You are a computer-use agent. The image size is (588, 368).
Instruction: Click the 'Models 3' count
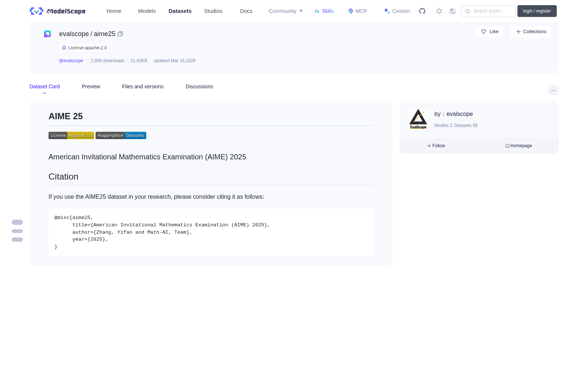click(443, 125)
